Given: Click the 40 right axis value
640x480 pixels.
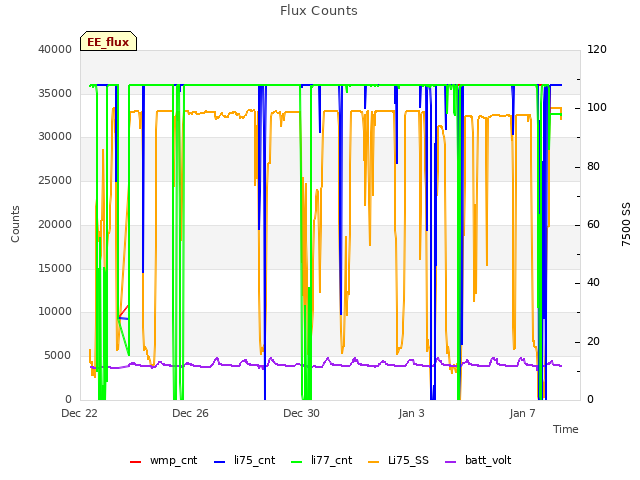Looking at the screenshot, I should (x=593, y=282).
